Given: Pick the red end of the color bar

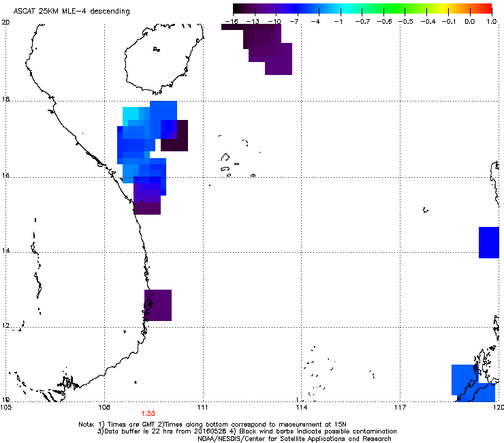Looking at the screenshot, I should click(x=487, y=9).
